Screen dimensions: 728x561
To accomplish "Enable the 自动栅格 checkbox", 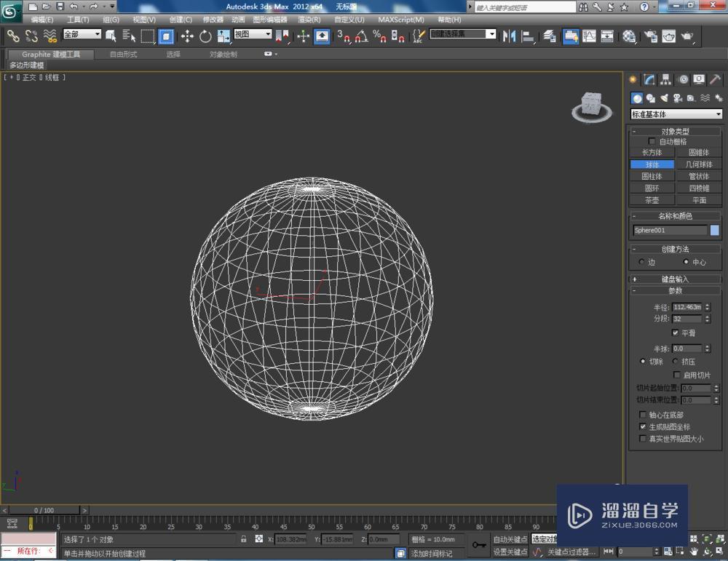I will coord(652,141).
